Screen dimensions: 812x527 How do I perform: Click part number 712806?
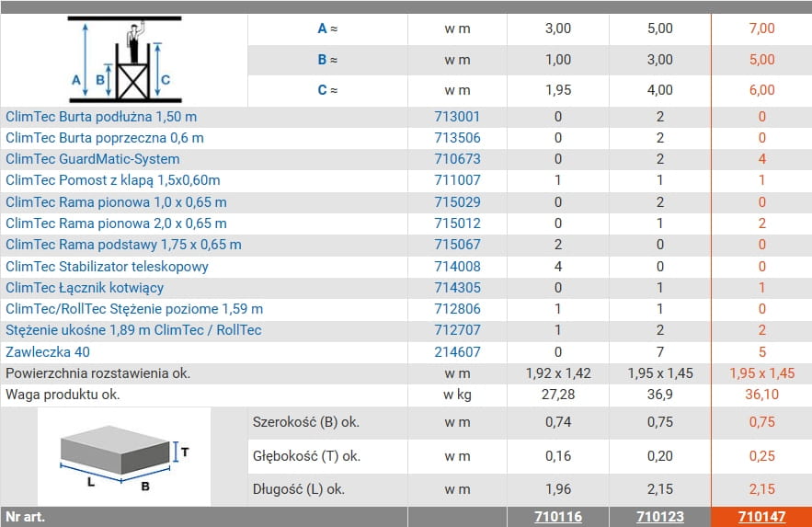coord(457,309)
